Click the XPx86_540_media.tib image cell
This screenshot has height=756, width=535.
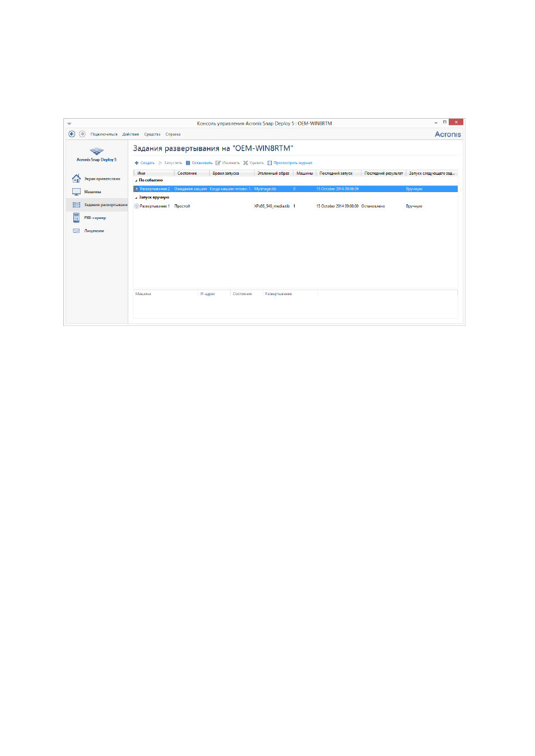[272, 206]
